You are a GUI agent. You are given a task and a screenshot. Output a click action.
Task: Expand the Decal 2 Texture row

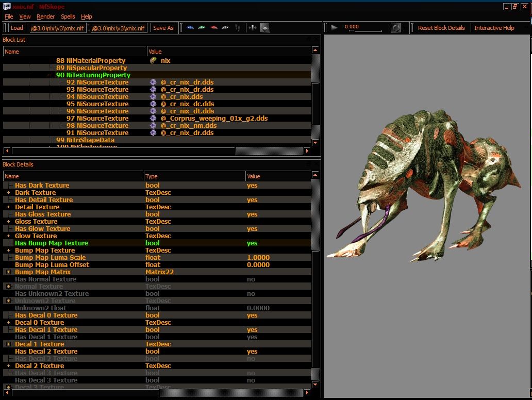[8, 366]
